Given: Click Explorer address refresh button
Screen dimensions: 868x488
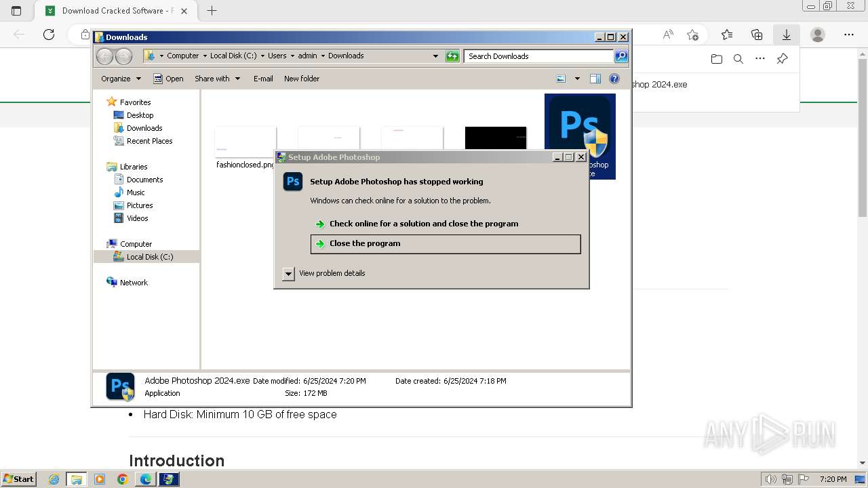Looking at the screenshot, I should [x=452, y=56].
